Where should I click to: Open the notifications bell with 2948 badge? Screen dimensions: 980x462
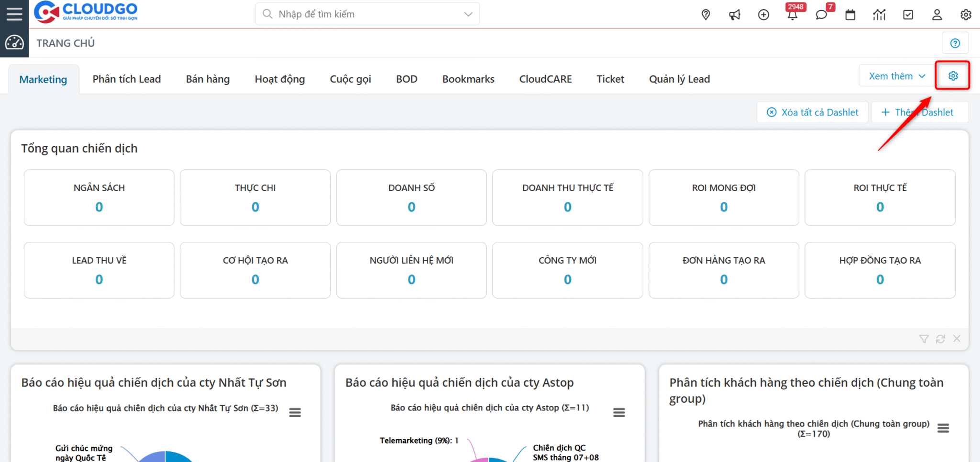click(793, 14)
